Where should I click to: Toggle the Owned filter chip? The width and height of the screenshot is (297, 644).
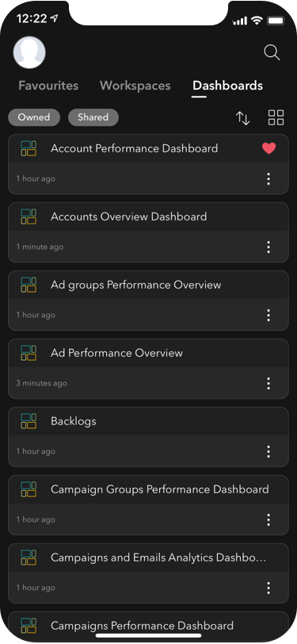(34, 117)
